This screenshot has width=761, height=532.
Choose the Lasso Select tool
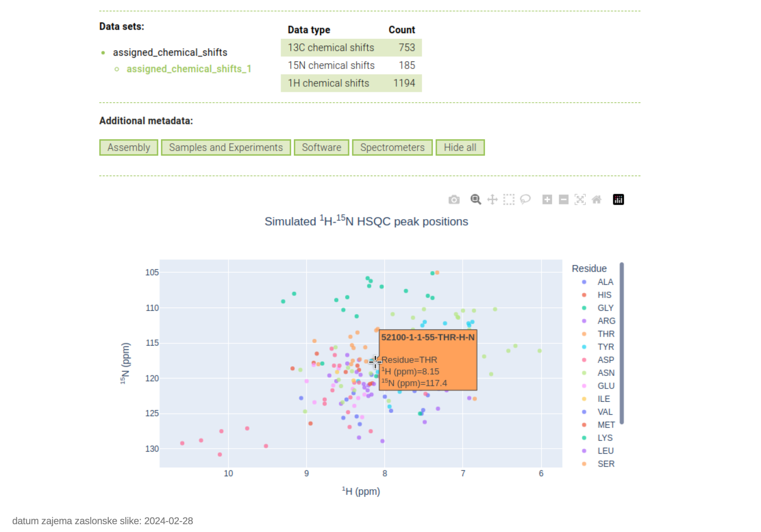coord(525,200)
